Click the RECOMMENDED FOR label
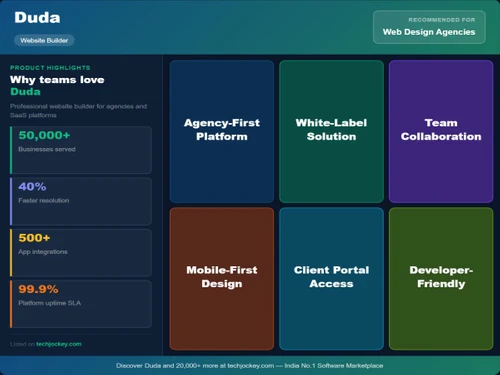The height and width of the screenshot is (375, 500). tap(442, 20)
